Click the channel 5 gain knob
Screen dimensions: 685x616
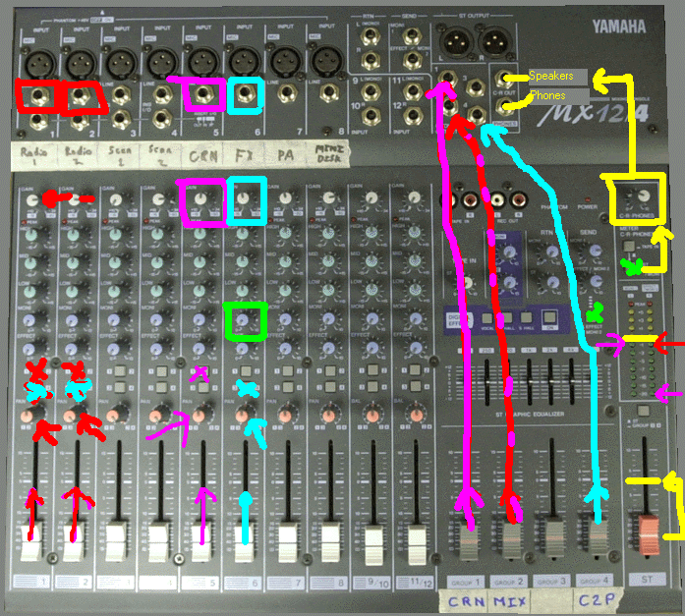(x=201, y=199)
